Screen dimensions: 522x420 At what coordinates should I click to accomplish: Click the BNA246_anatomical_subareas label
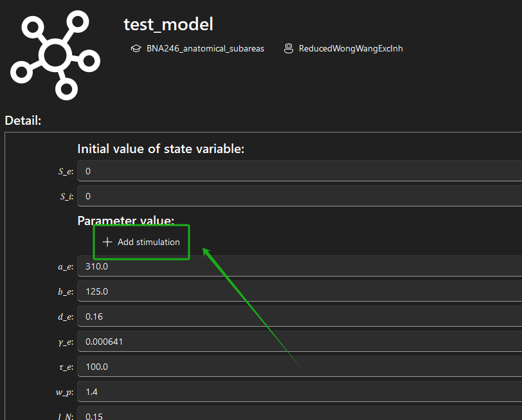(x=206, y=49)
